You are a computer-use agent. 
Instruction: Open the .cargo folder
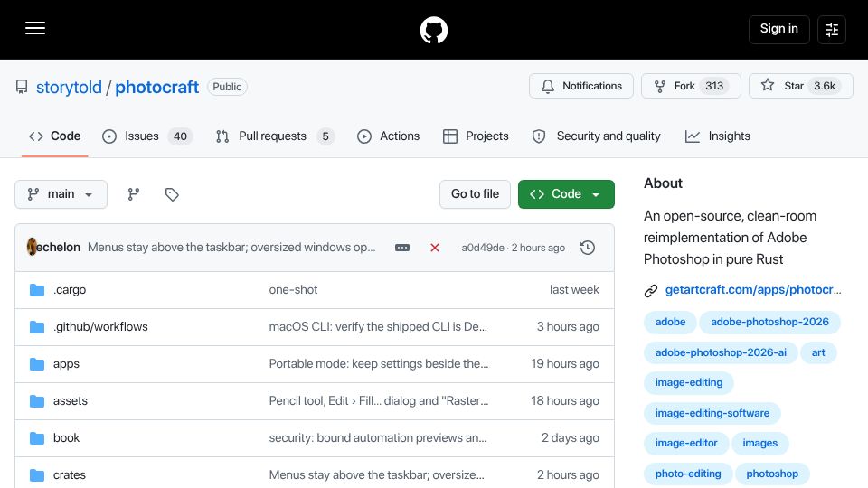[x=70, y=290]
